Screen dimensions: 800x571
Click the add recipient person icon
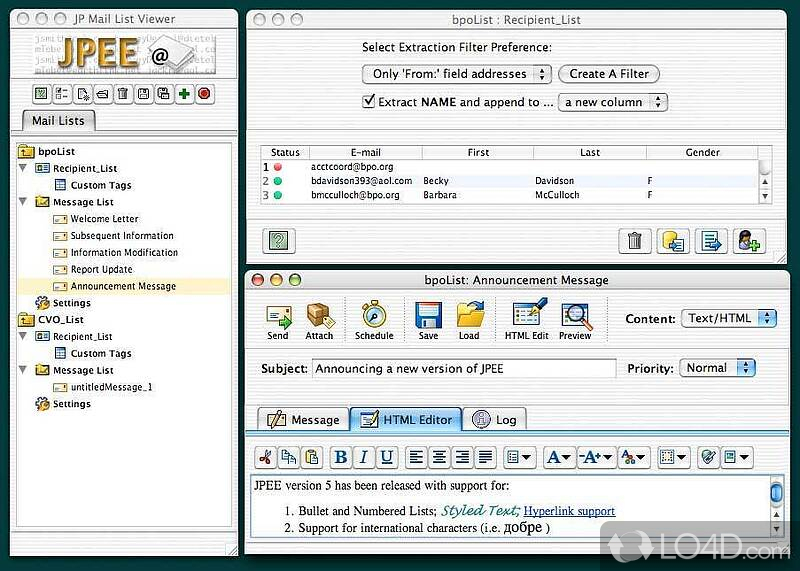(x=749, y=240)
